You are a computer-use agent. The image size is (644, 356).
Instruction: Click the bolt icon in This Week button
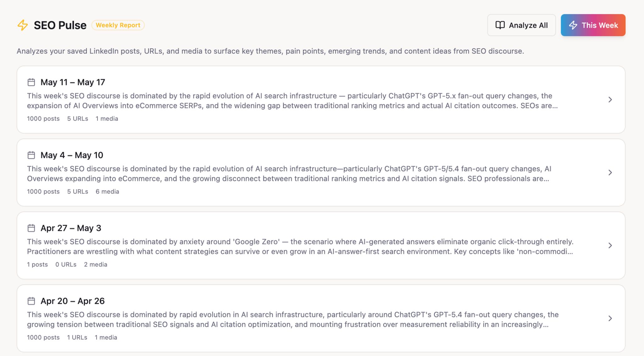[573, 25]
